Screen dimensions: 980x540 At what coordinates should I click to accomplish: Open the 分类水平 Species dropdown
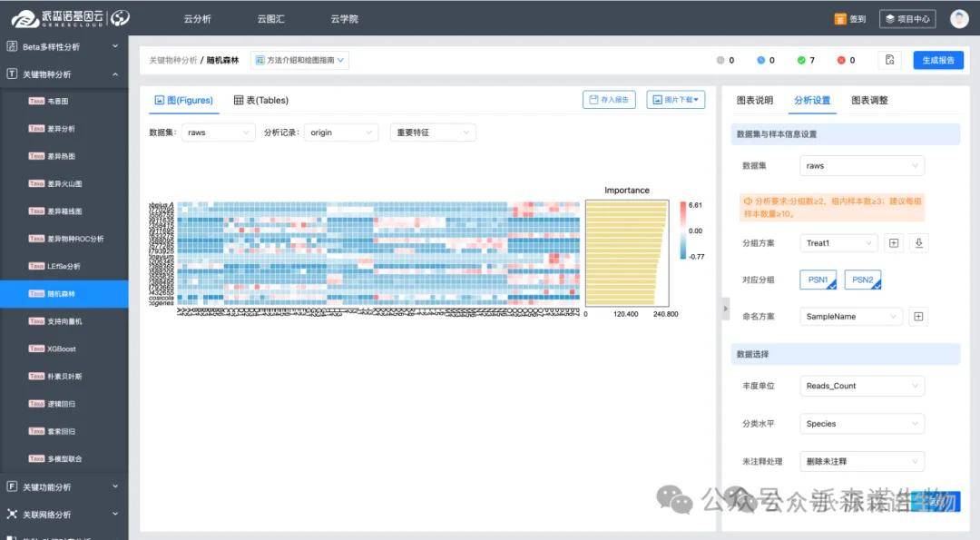pos(862,424)
